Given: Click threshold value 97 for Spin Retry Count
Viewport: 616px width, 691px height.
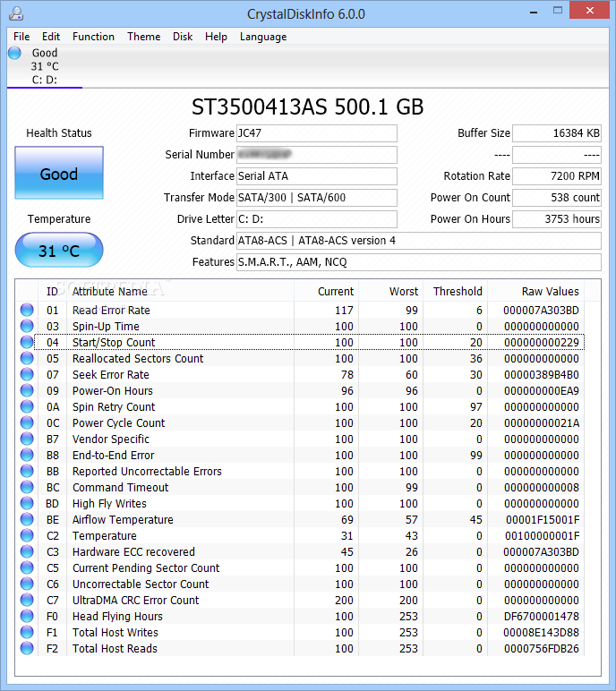Looking at the screenshot, I should [x=475, y=406].
